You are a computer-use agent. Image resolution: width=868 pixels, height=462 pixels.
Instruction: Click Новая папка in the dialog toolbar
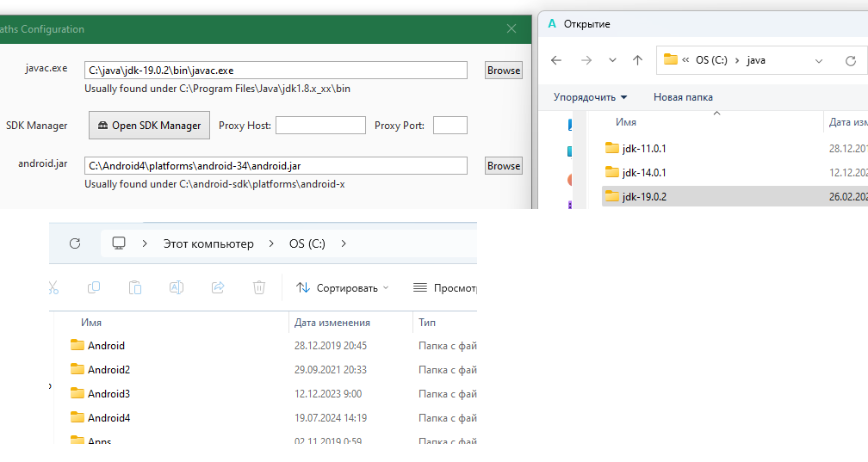tap(683, 97)
